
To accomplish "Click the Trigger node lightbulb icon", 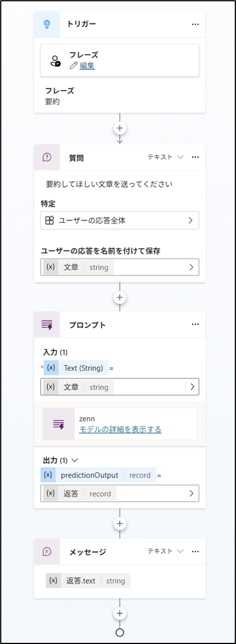I will pyautogui.click(x=47, y=24).
